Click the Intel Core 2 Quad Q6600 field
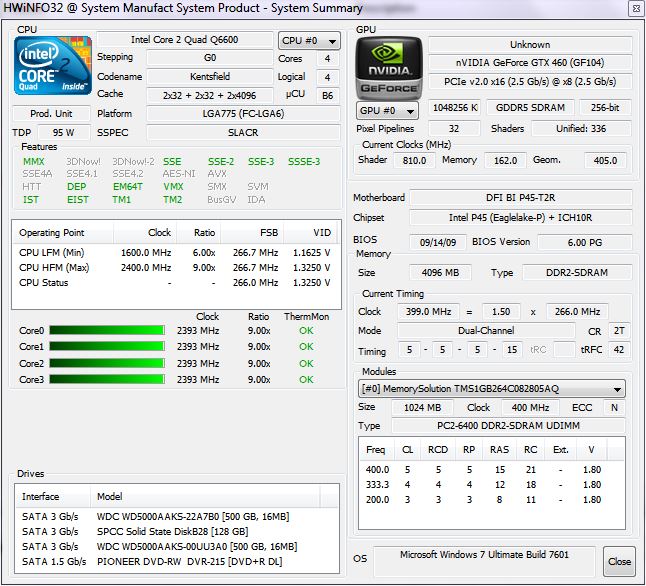The image size is (646, 586). pos(185,40)
